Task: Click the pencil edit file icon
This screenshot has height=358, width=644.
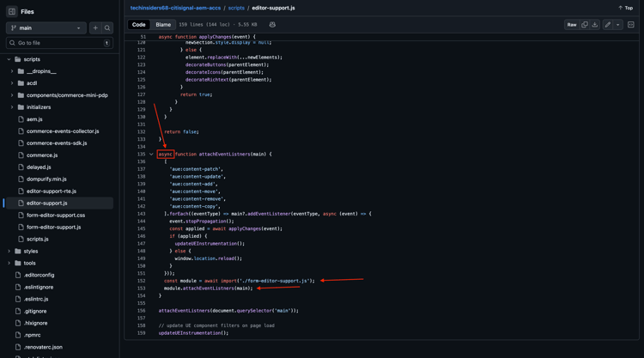Action: click(607, 25)
